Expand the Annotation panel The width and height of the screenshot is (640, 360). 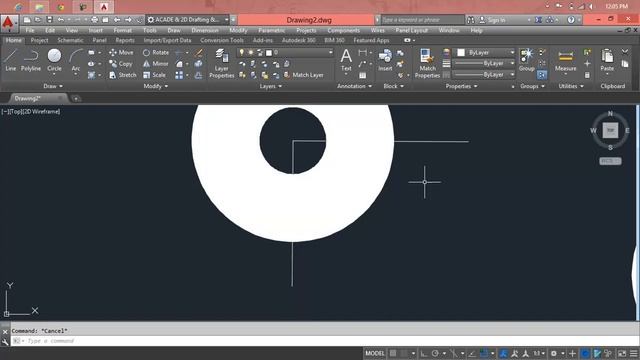[354, 86]
